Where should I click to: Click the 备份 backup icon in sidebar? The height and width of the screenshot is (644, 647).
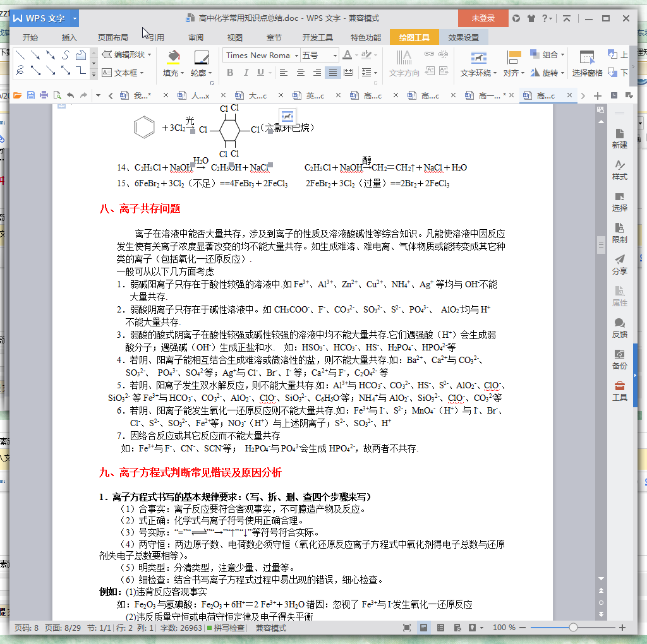click(619, 359)
